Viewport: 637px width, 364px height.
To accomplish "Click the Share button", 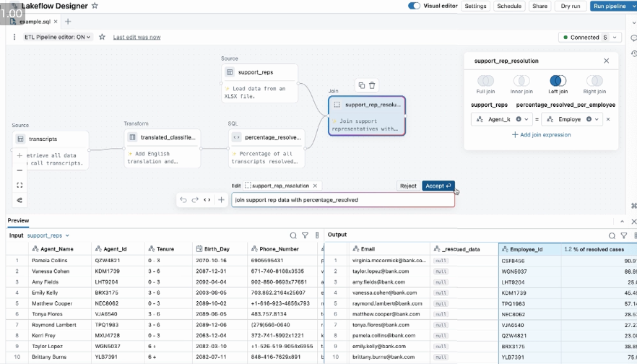I will (x=539, y=6).
